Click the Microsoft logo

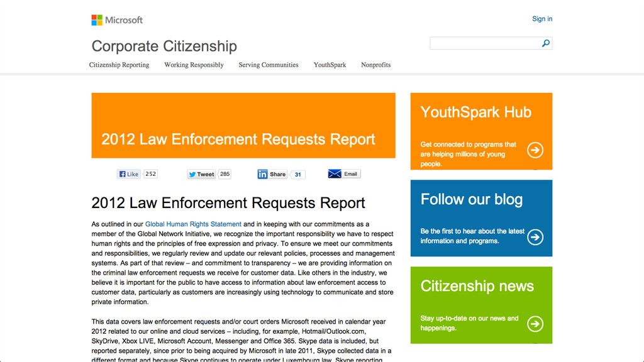[117, 20]
